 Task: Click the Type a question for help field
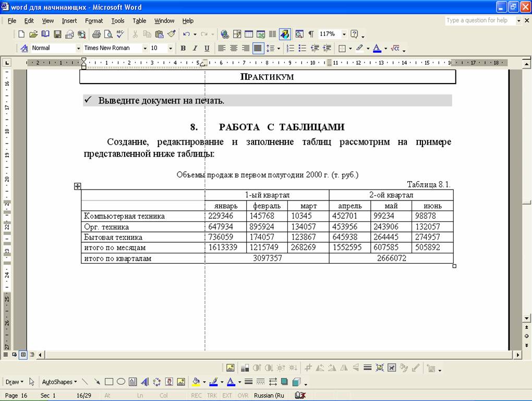click(480, 20)
